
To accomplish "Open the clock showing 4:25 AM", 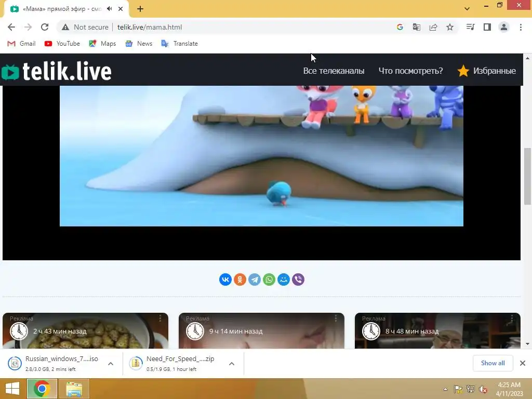I will pos(509,389).
